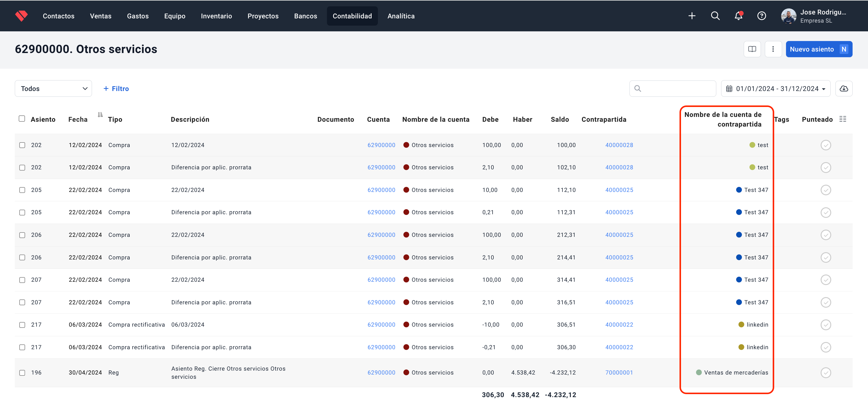This screenshot has width=868, height=411.
Task: Open the Gastos menu
Action: (x=138, y=16)
